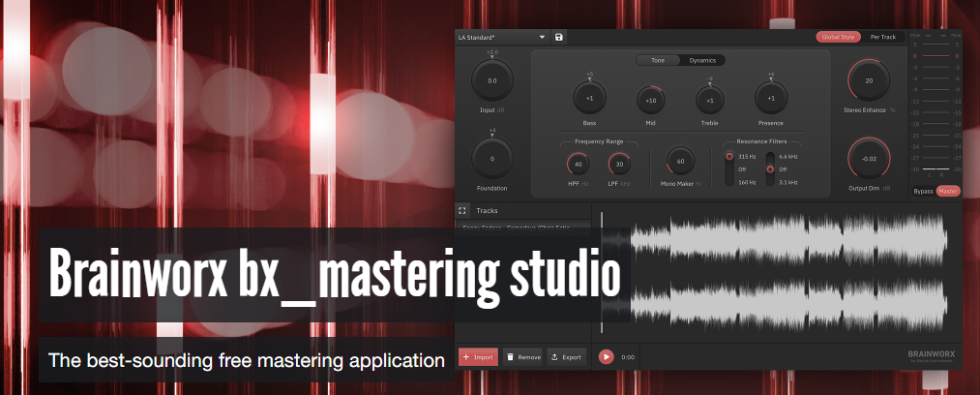Toggle the Bypass button
This screenshot has width=980, height=395.
pyautogui.click(x=923, y=192)
